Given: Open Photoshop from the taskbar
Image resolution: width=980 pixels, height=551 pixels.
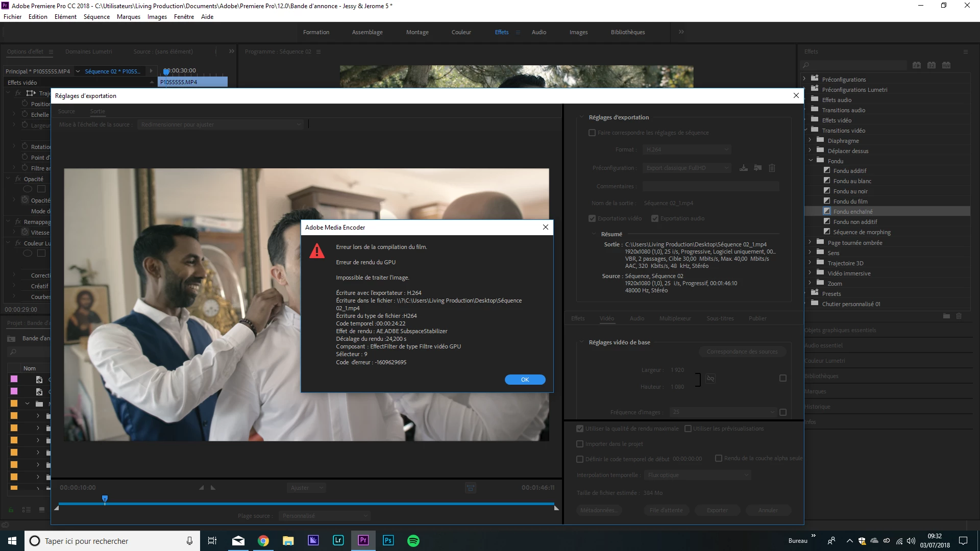Looking at the screenshot, I should click(388, 541).
